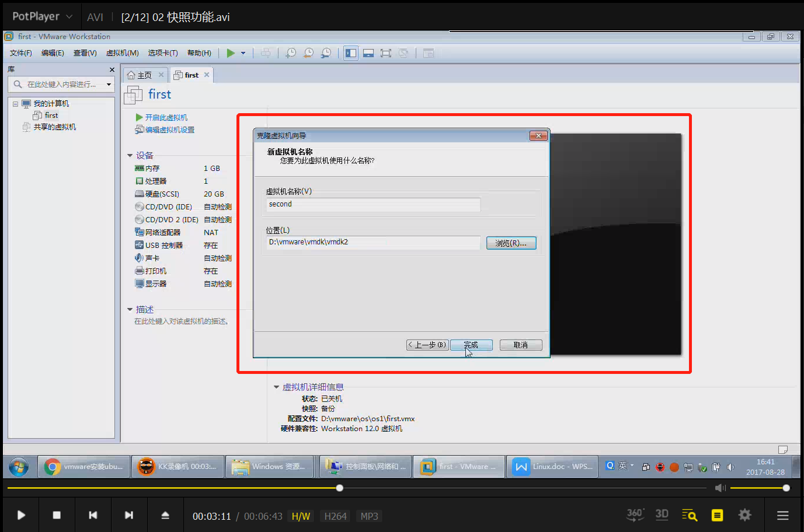The height and width of the screenshot is (532, 804).
Task: Open the 编辑(E) menu
Action: [x=53, y=53]
